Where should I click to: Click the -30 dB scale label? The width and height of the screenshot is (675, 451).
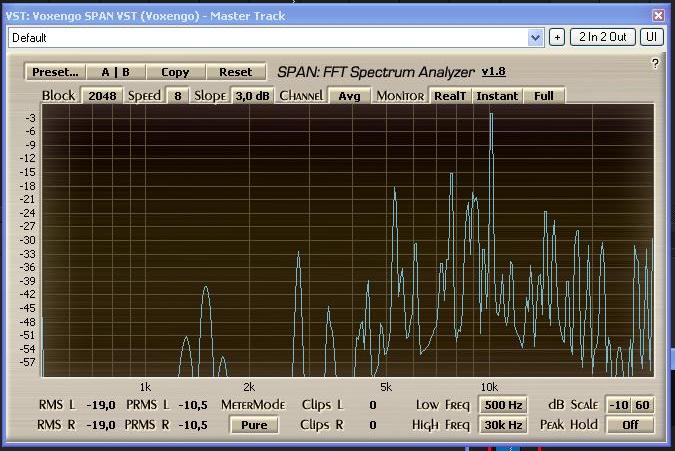(x=28, y=240)
